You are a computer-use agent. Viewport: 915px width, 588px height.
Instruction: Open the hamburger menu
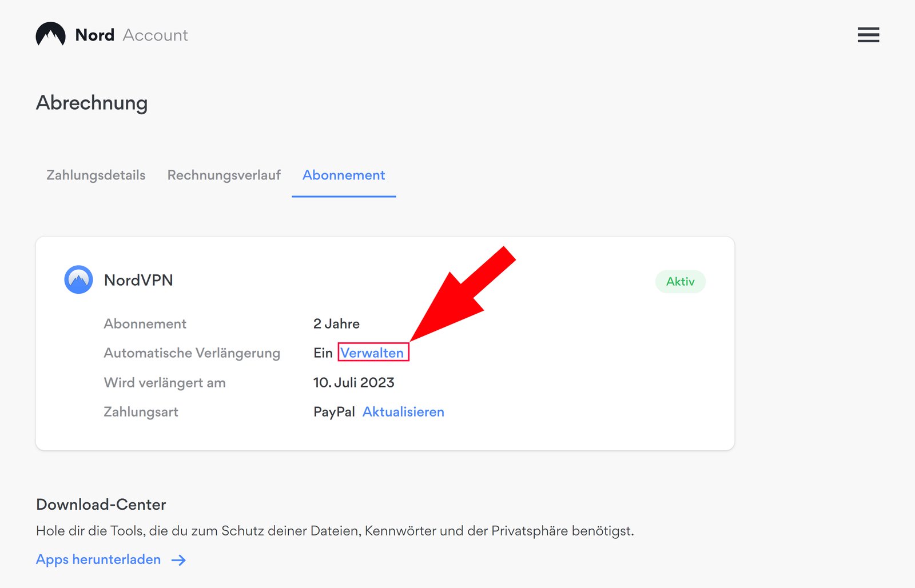(868, 35)
